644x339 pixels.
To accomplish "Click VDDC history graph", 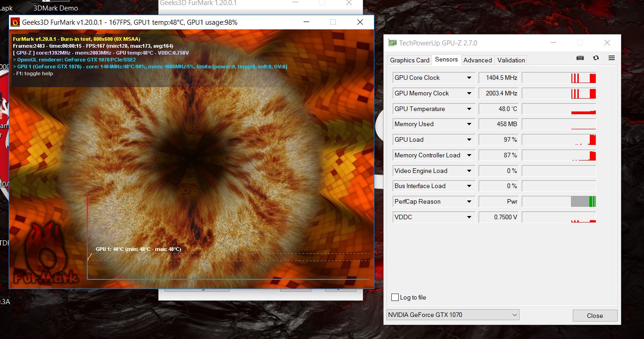I will click(559, 217).
